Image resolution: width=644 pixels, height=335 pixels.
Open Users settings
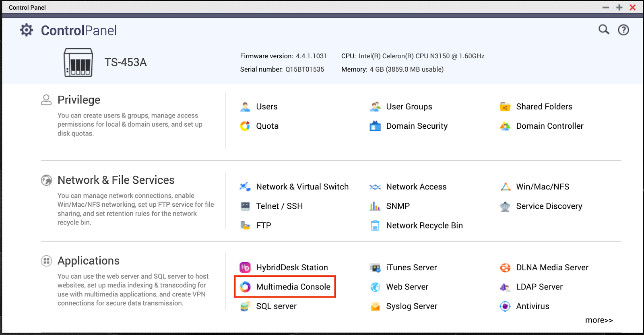tap(266, 107)
